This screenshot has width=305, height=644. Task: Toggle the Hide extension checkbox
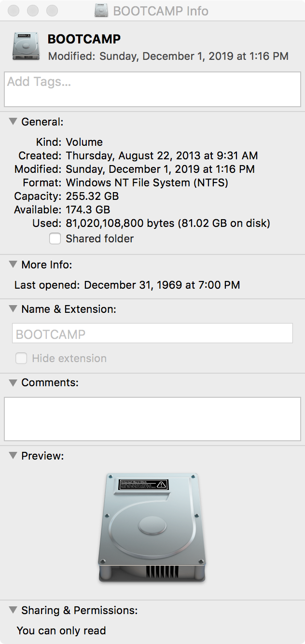click(x=21, y=358)
